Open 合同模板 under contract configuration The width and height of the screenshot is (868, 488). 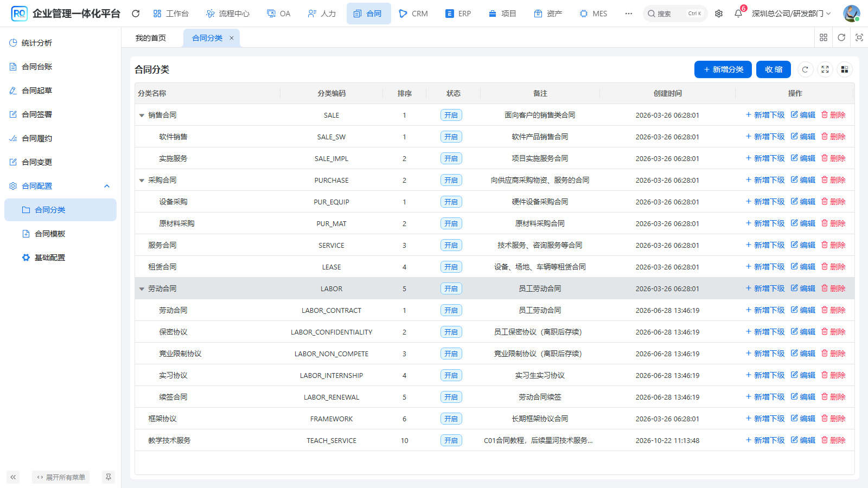(61, 234)
